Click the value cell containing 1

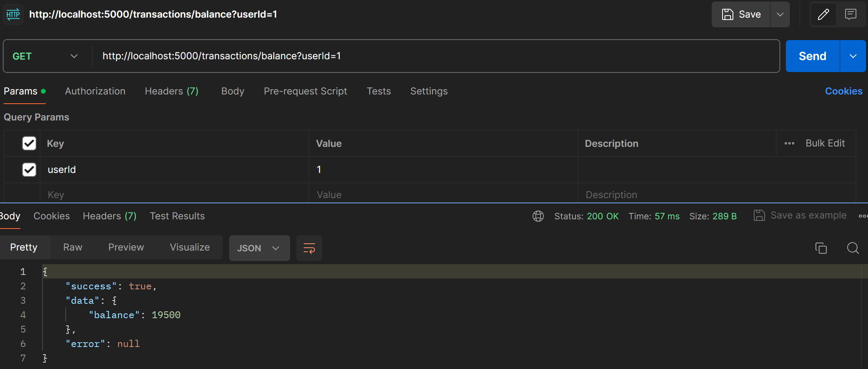pyautogui.click(x=443, y=170)
